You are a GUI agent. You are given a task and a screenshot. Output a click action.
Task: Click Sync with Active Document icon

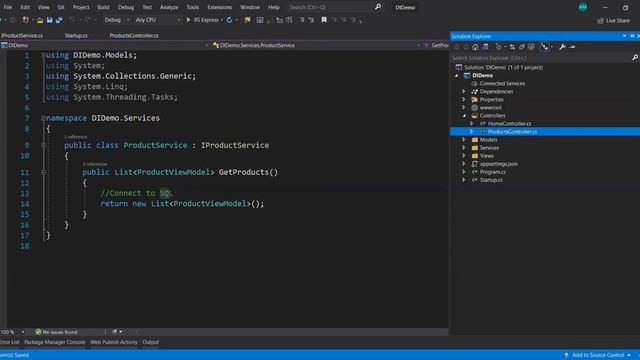click(x=512, y=47)
